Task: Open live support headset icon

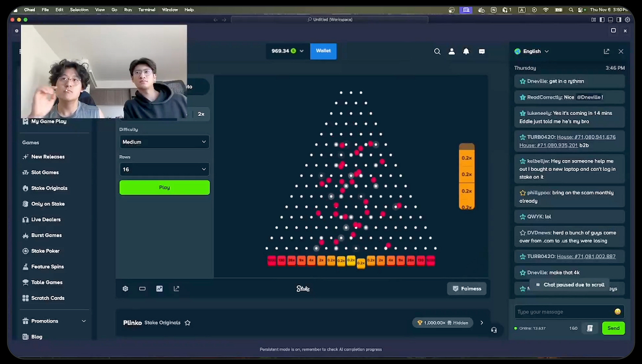Action: pyautogui.click(x=494, y=330)
